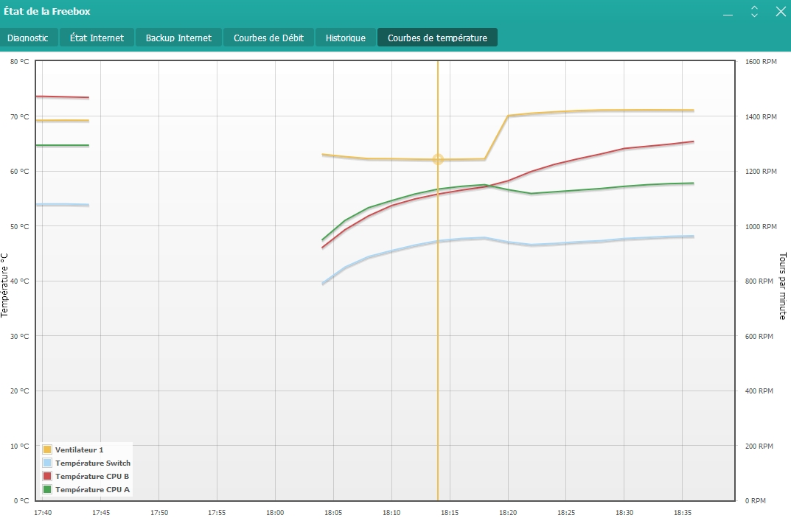Toggle the Température CPU A legend entry
Viewport: 791px width, 532px height.
91,489
